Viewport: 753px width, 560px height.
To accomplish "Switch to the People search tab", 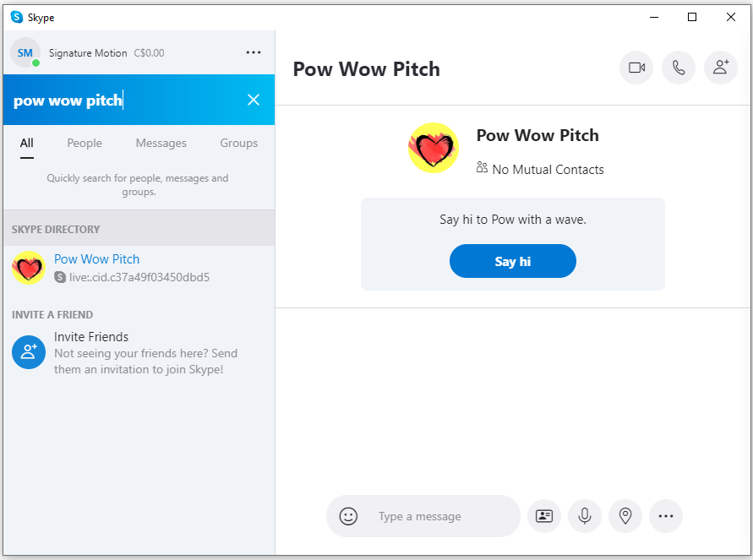I will click(x=85, y=143).
